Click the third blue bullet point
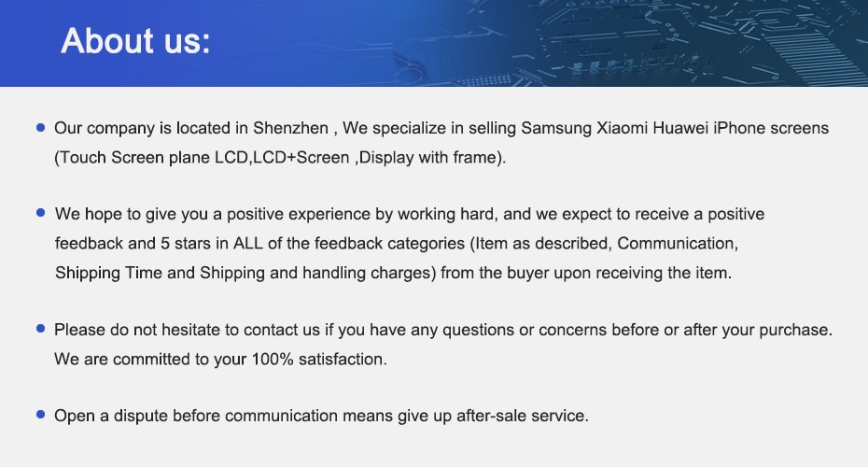This screenshot has width=868, height=467. 40,329
